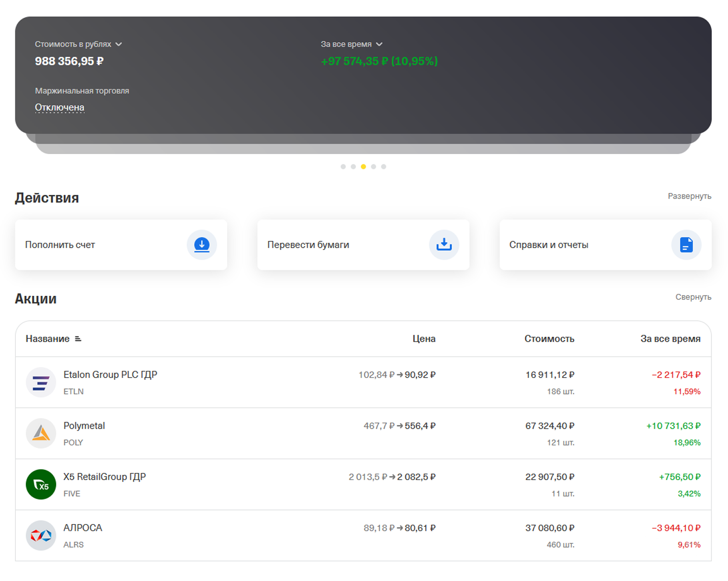Click the 9,61% percentage
Viewport: 728px width, 581px height.
tap(689, 545)
